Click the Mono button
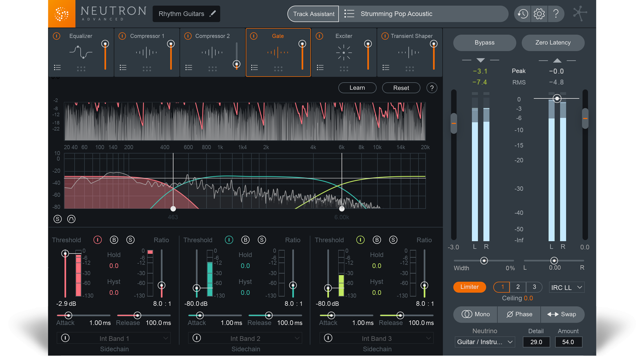Image resolution: width=644 pixels, height=361 pixels. (x=476, y=314)
